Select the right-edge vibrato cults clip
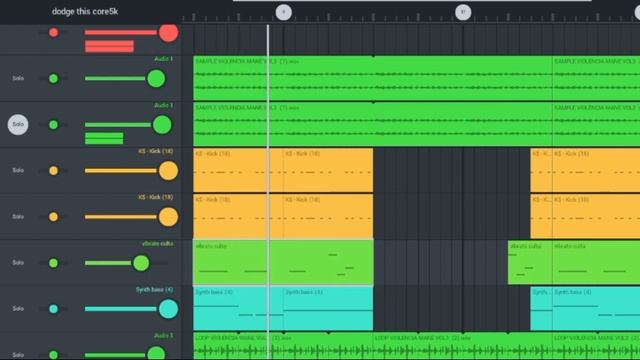Viewport: 640px width, 360px height. point(596,262)
